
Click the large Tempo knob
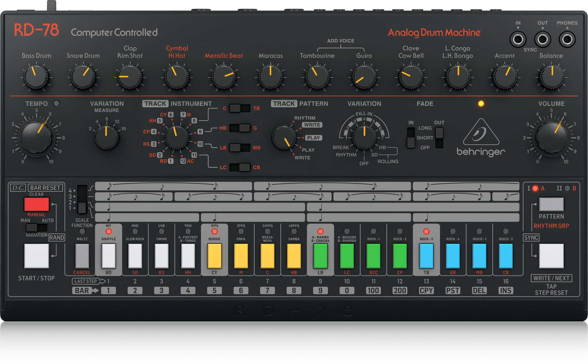click(36, 137)
